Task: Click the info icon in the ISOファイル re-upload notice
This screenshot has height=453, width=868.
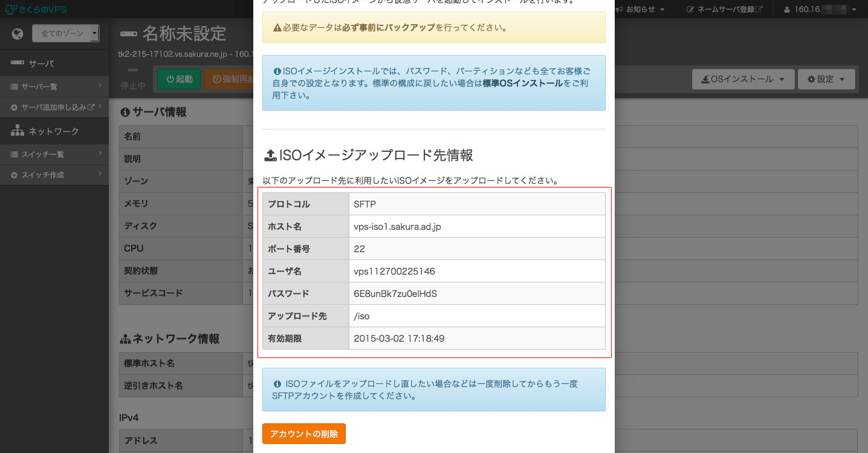Action: pyautogui.click(x=277, y=384)
